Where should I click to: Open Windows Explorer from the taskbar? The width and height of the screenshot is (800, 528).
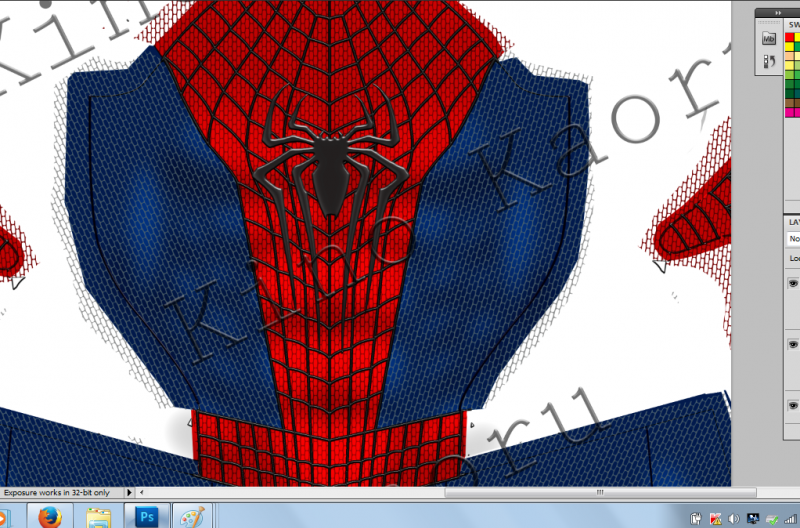[x=98, y=517]
